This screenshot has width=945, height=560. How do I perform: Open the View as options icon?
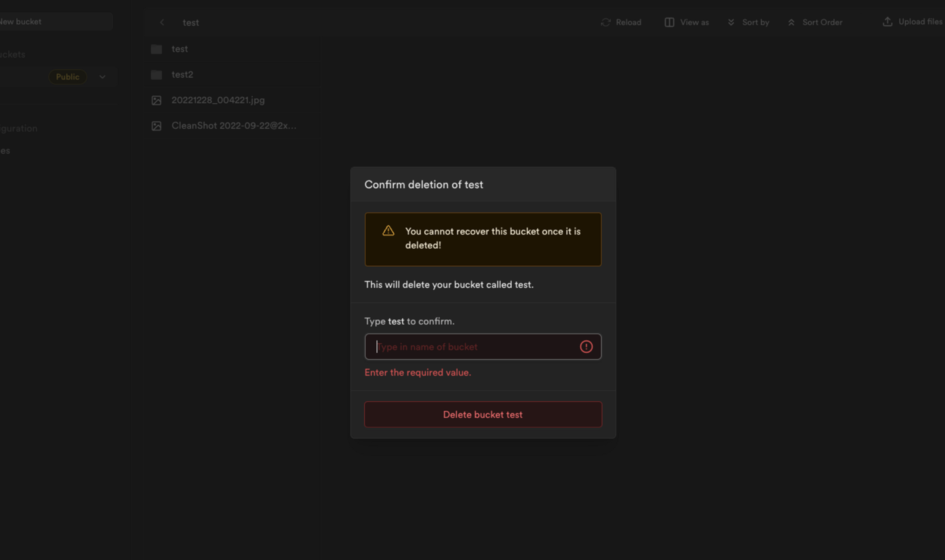(x=669, y=22)
